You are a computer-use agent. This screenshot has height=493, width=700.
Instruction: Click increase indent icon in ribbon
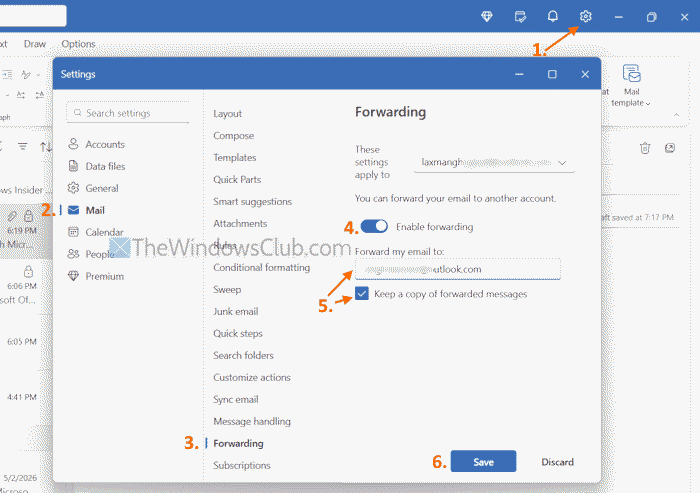click(7, 74)
